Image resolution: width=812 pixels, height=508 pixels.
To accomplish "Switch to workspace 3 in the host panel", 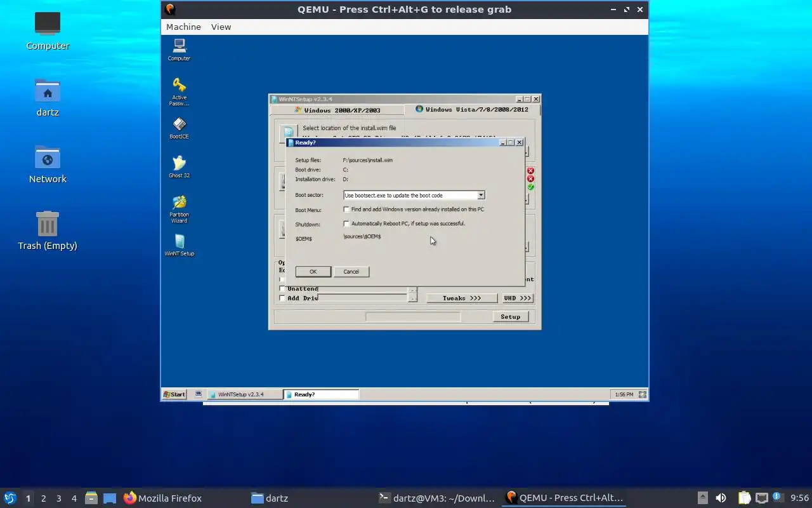I will coord(59,498).
